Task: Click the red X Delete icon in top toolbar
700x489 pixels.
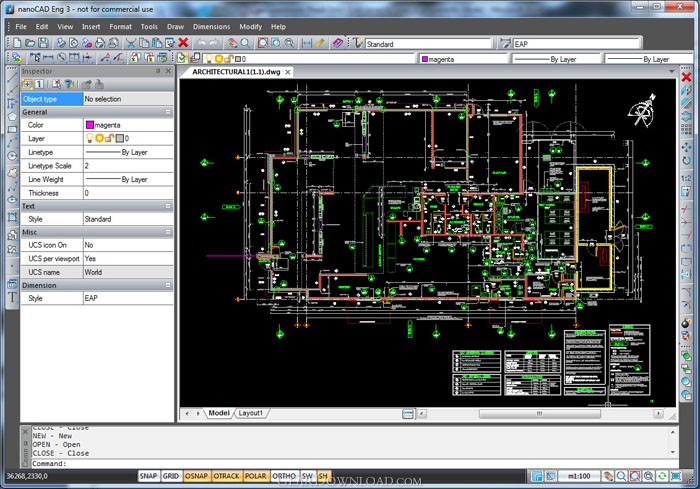Action: pos(183,43)
